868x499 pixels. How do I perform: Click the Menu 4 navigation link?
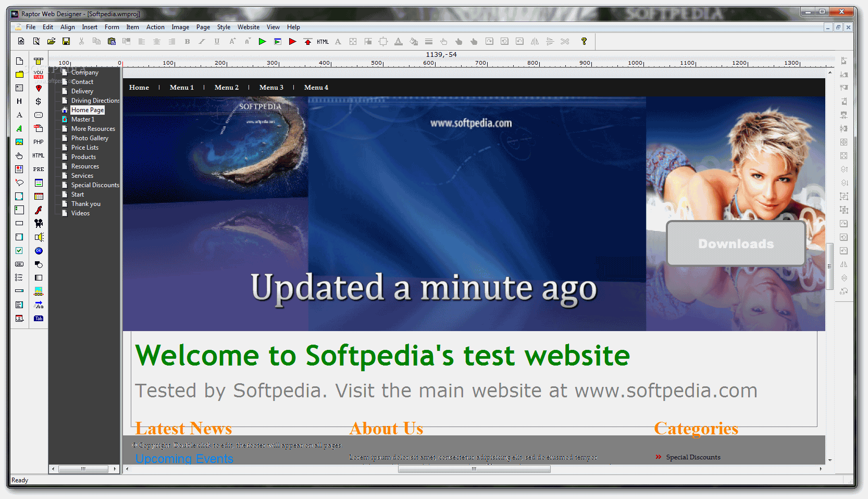click(x=316, y=87)
